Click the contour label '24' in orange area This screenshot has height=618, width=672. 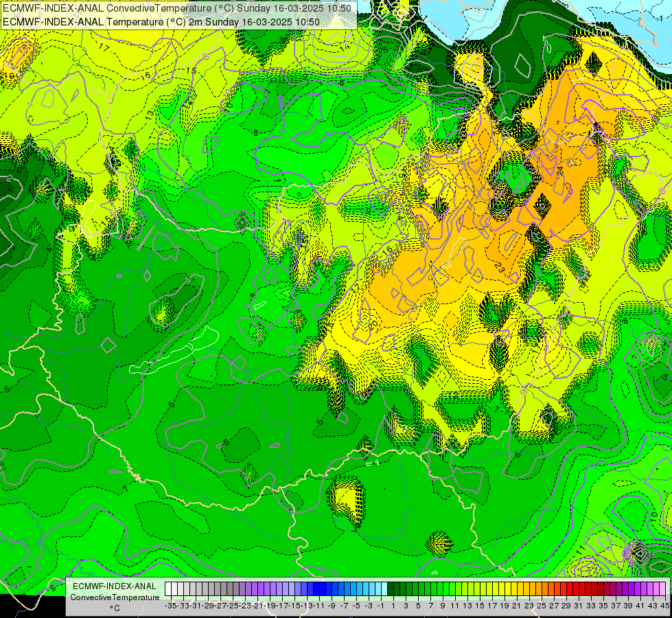click(559, 171)
